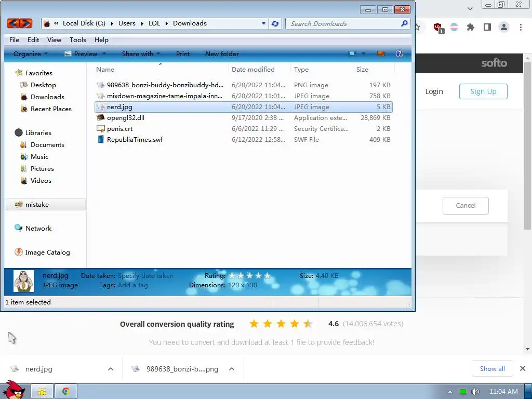
Task: Click the RepubliaTimes.swf file icon
Action: 100,139
